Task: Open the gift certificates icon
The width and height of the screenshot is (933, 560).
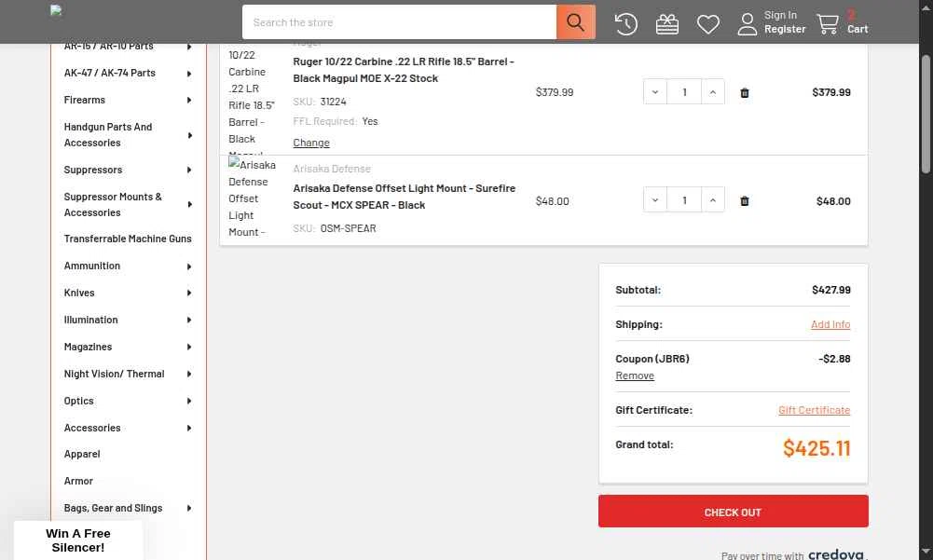Action: (667, 24)
